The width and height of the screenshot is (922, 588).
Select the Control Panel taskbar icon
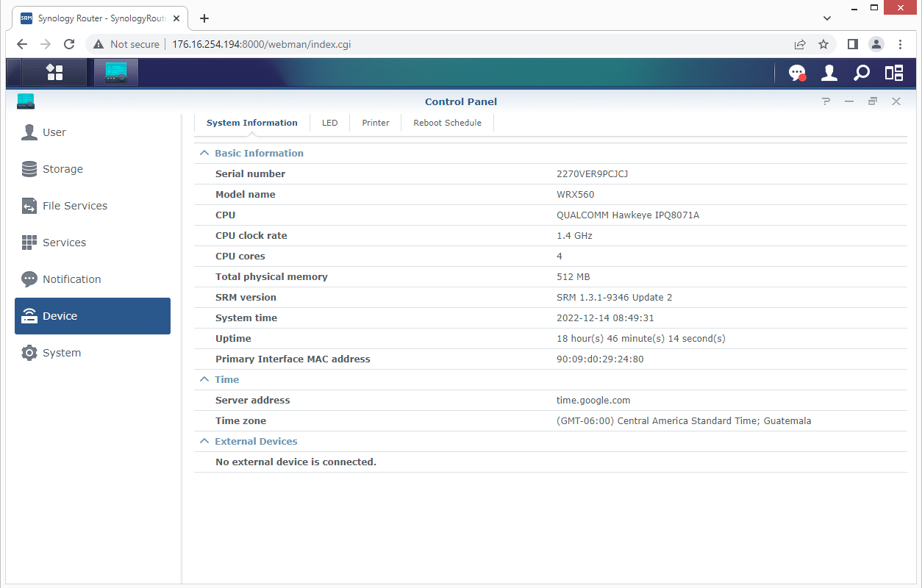click(116, 72)
